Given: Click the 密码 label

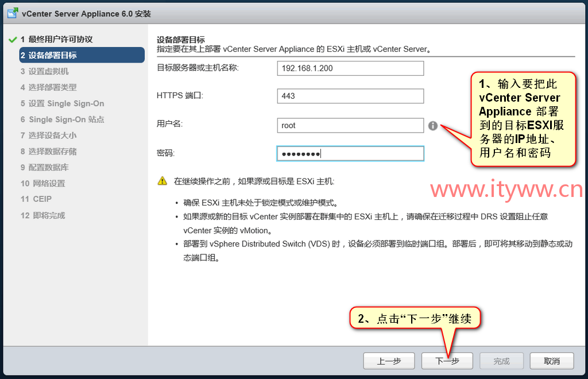Looking at the screenshot, I should tap(166, 153).
